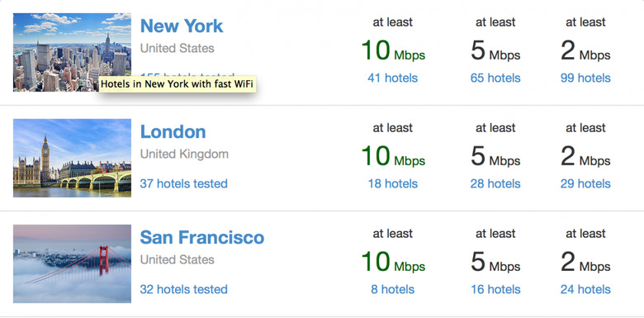The width and height of the screenshot is (644, 318).
Task: Click the London Big Ben thumbnail
Action: tap(73, 159)
